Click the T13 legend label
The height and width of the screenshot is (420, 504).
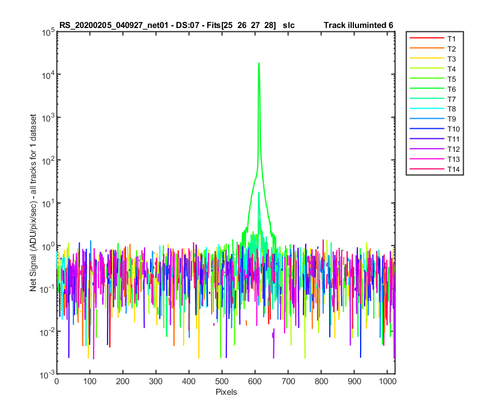pos(453,159)
